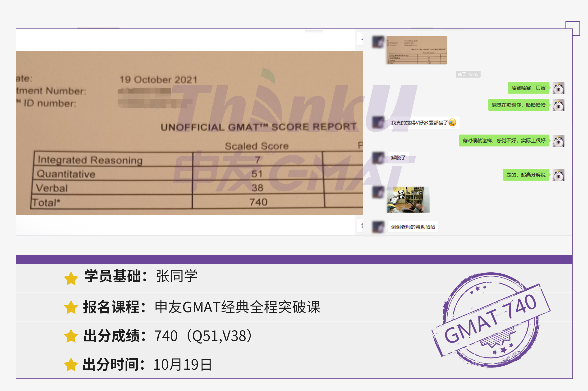Click the blurred avatar beside '我真的觉得V好多题都错了'
Screen dimensions: 588x391
coord(378,123)
